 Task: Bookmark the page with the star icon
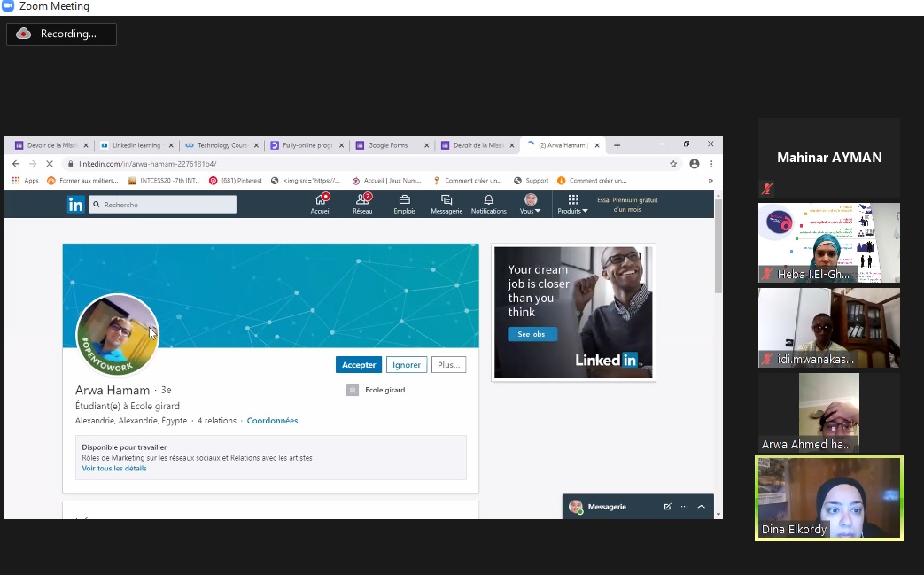pos(673,164)
